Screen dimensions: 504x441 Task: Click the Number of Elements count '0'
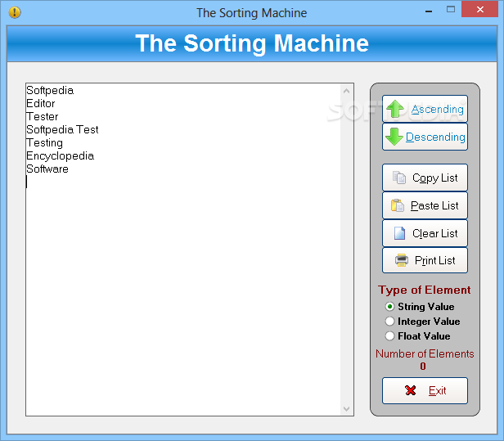(x=423, y=366)
